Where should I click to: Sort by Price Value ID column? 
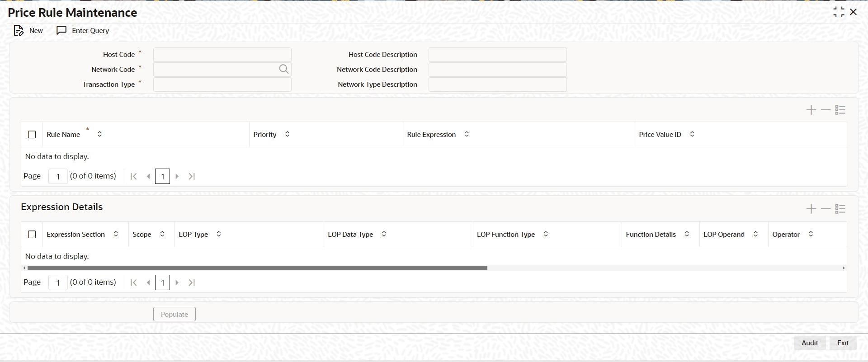click(x=692, y=134)
